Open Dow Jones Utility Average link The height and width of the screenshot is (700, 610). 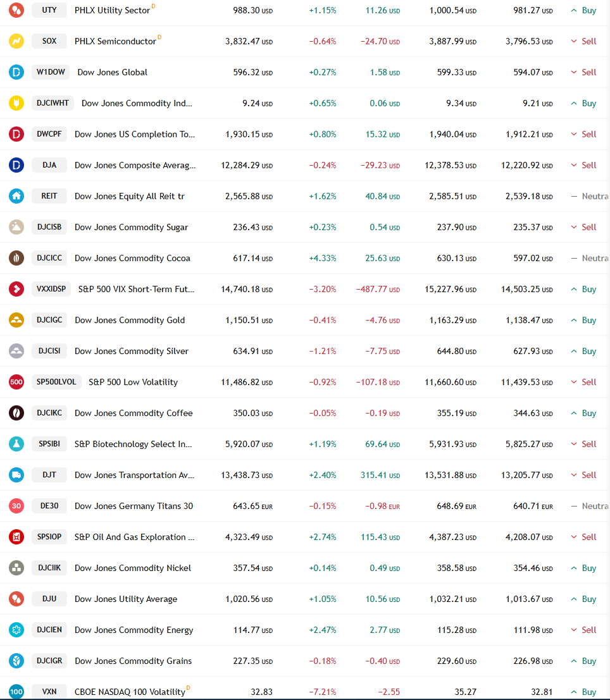126,599
